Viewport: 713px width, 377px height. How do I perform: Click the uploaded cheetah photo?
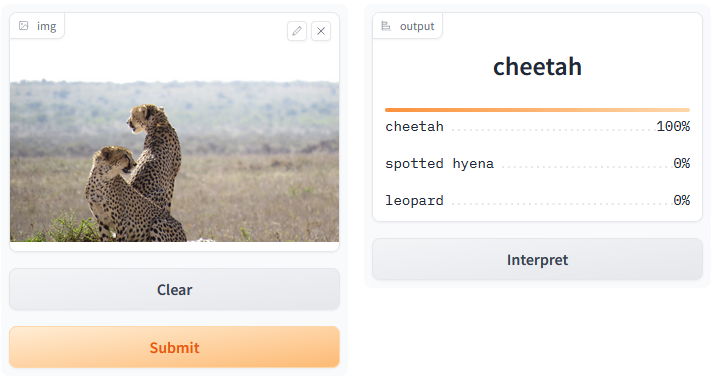point(175,161)
